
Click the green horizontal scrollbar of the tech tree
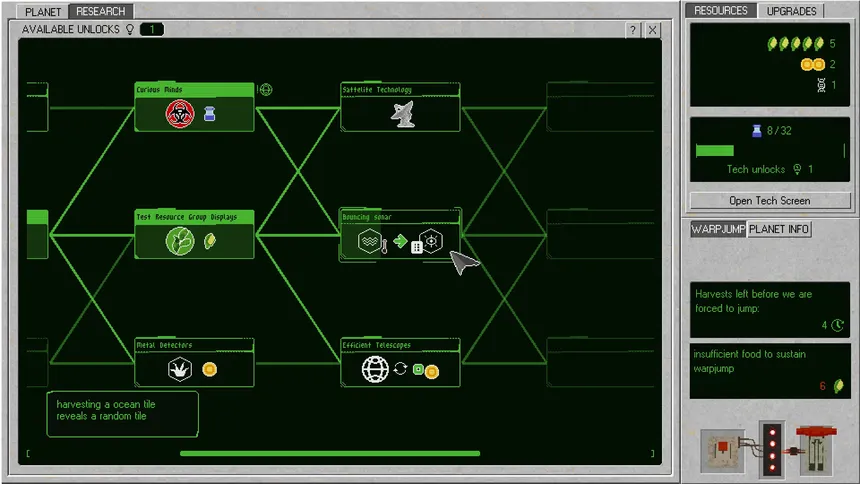pyautogui.click(x=330, y=453)
